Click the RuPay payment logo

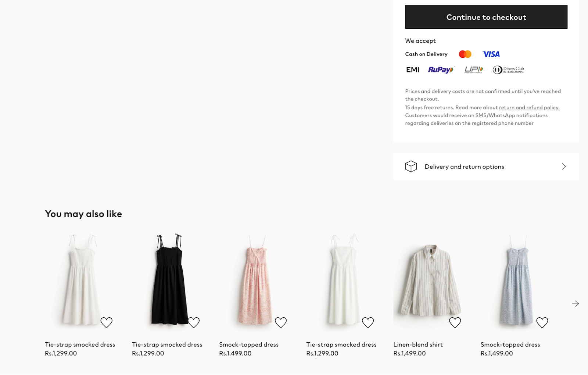tap(441, 70)
